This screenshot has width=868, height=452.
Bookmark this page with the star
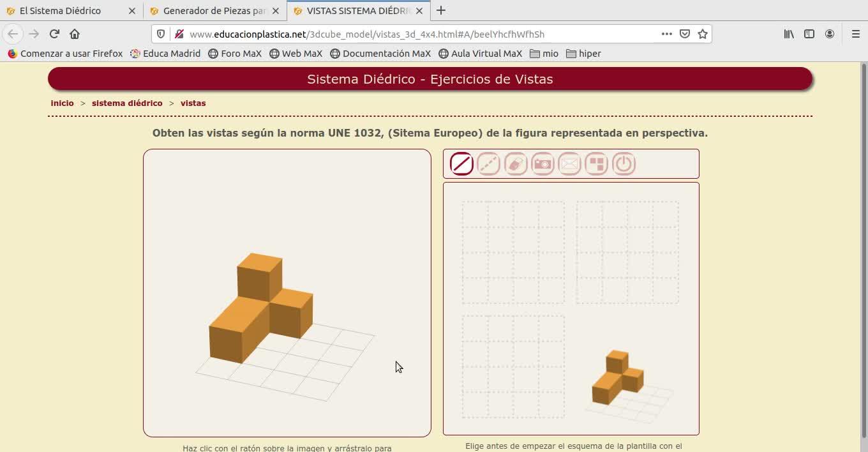tap(703, 34)
